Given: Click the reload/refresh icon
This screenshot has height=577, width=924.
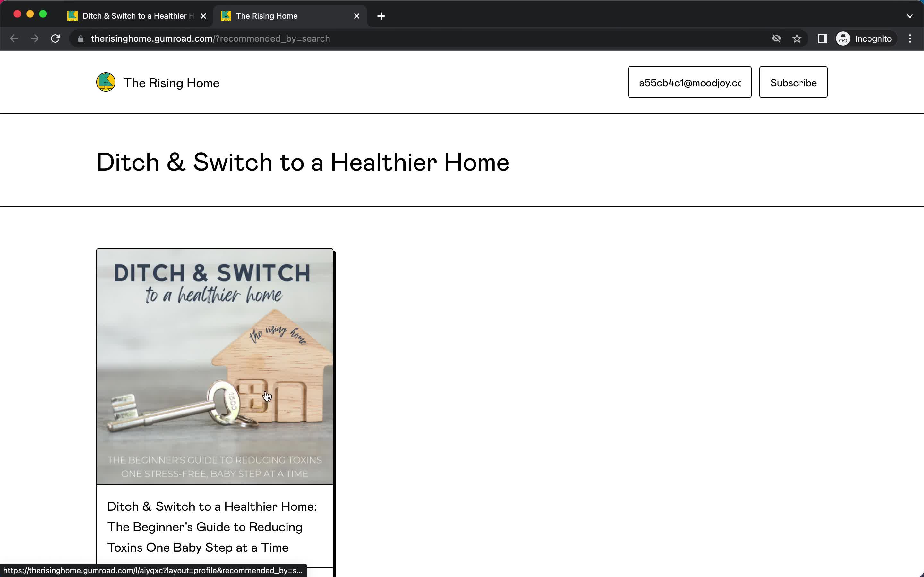Looking at the screenshot, I should pos(55,38).
